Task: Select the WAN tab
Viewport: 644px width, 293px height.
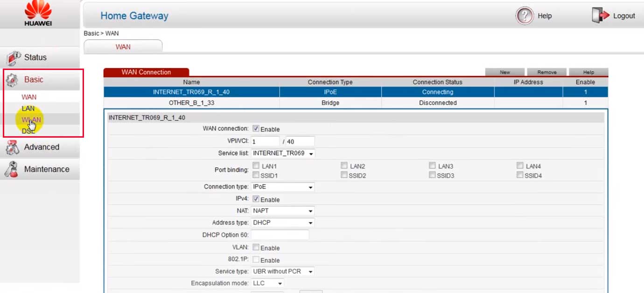Action: (123, 47)
